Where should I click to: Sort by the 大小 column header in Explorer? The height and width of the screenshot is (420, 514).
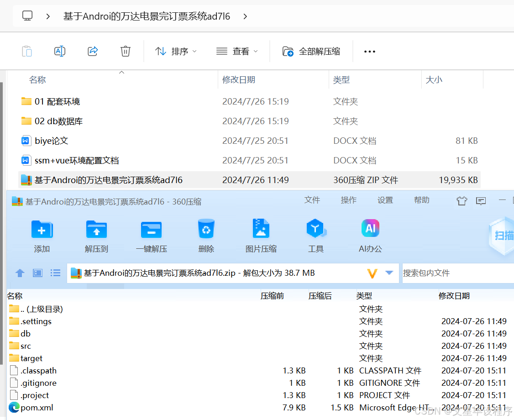[434, 80]
